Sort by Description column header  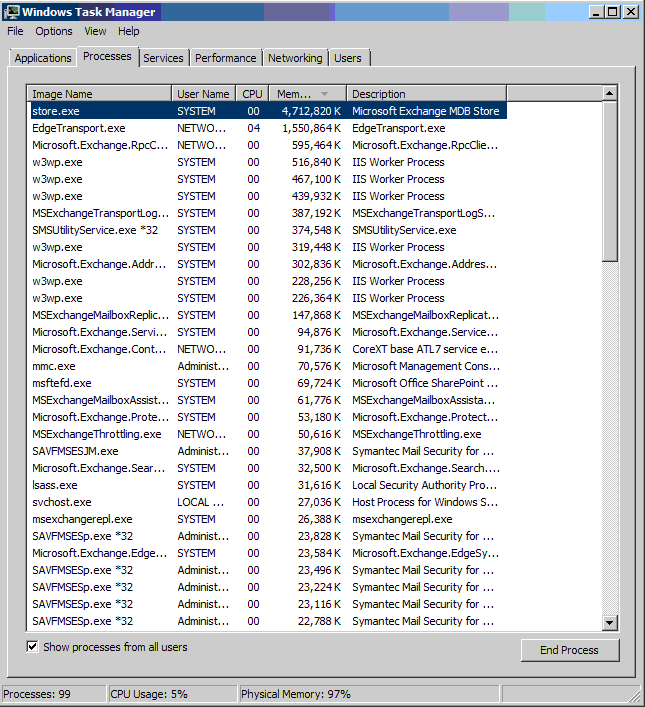point(426,94)
